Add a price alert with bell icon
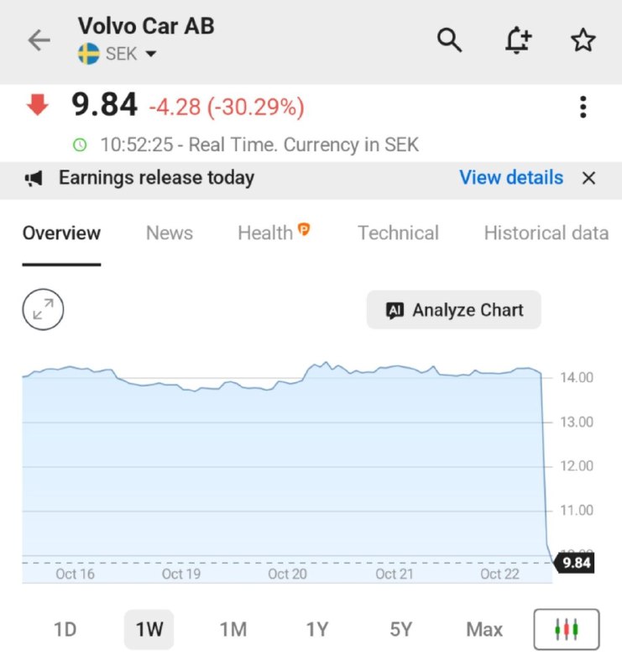This screenshot has width=622, height=672. 519,39
